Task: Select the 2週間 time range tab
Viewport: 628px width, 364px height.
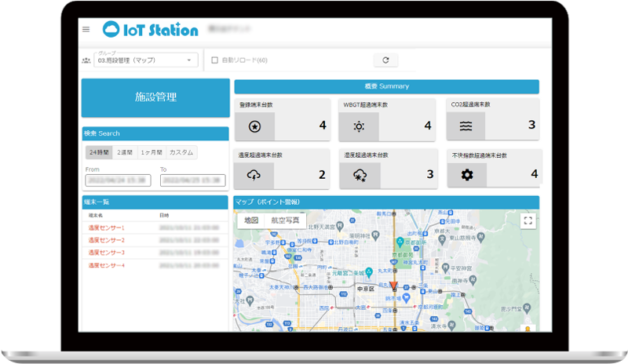Action: 124,152
